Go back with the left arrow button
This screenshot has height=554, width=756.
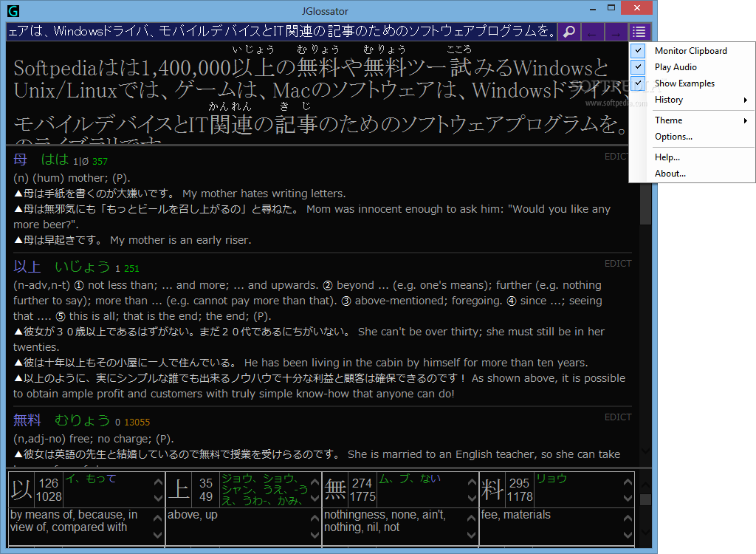coord(593,32)
